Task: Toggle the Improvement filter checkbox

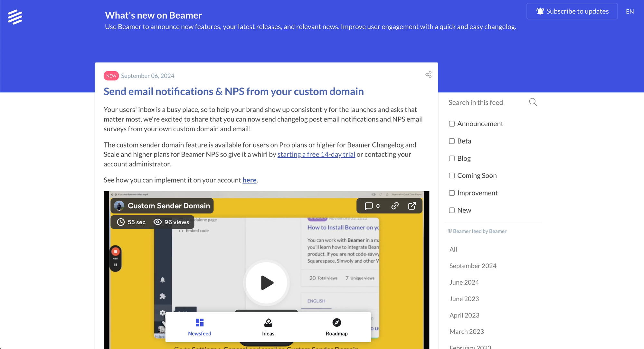Action: (x=452, y=193)
